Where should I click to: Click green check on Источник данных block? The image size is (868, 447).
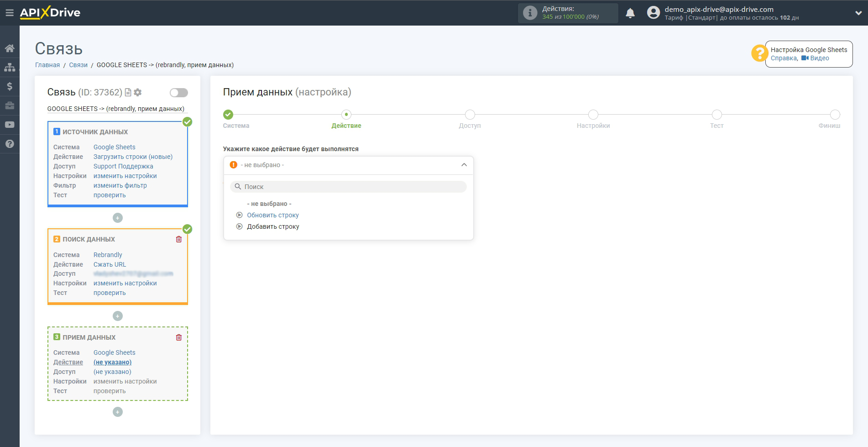(x=188, y=122)
